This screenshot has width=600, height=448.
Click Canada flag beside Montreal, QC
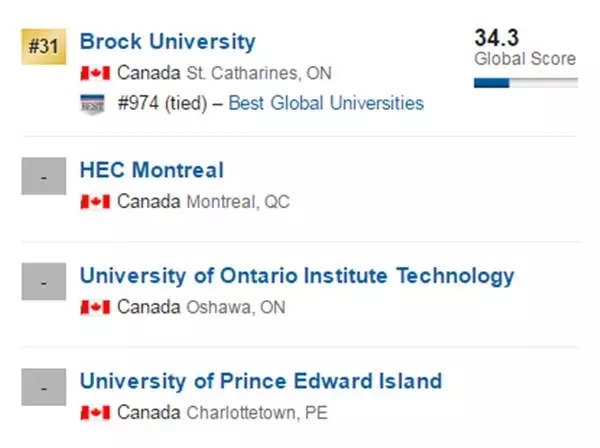tap(95, 202)
